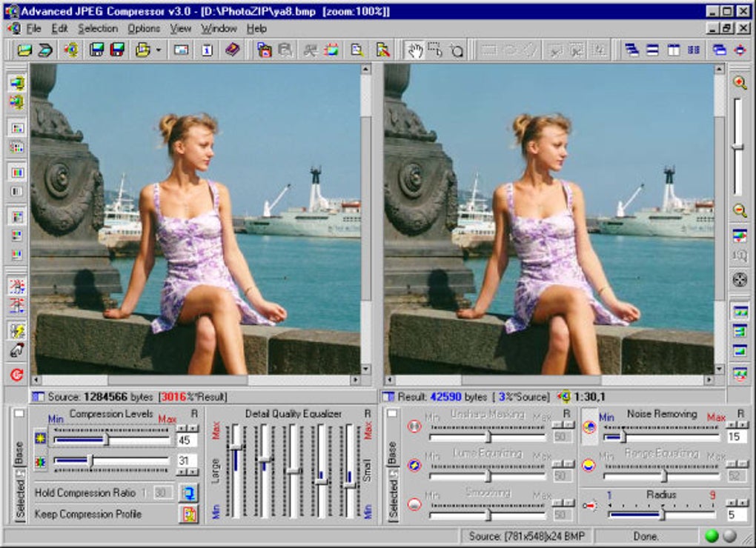Open the Options menu

(144, 28)
